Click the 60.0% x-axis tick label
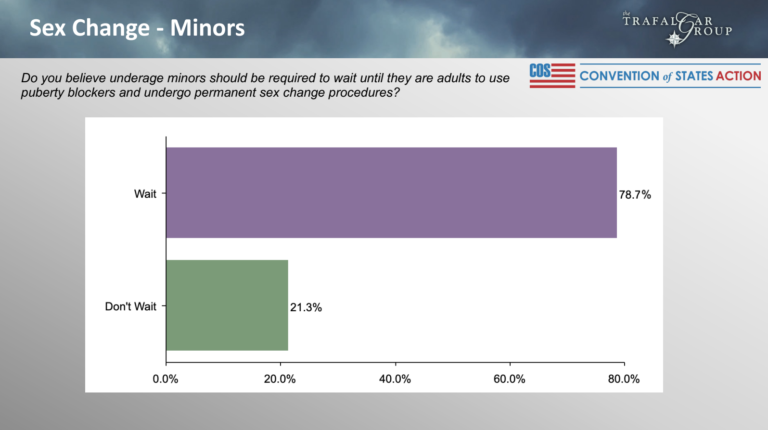768x430 pixels. (510, 378)
